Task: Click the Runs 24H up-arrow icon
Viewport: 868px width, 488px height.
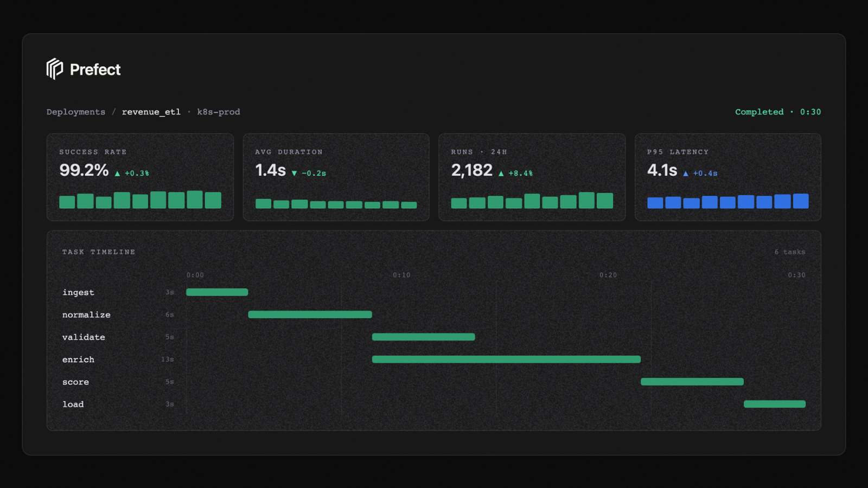Action: 501,174
